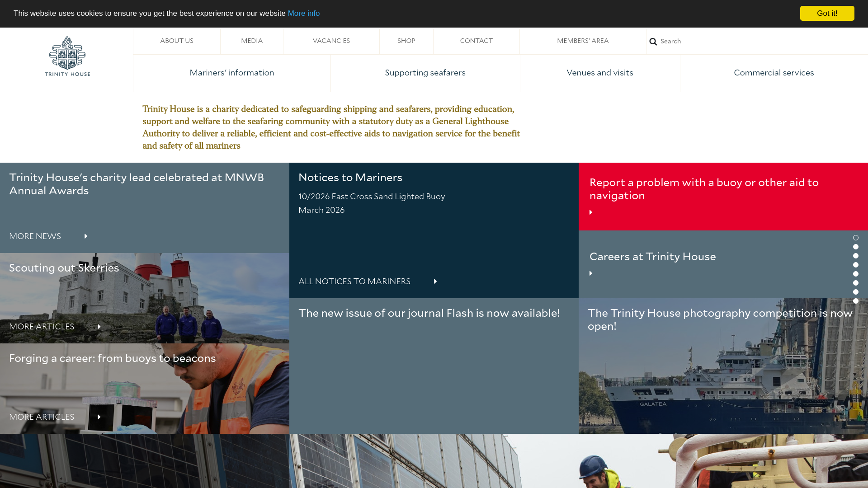Select the fourth slide indicator dot

856,265
